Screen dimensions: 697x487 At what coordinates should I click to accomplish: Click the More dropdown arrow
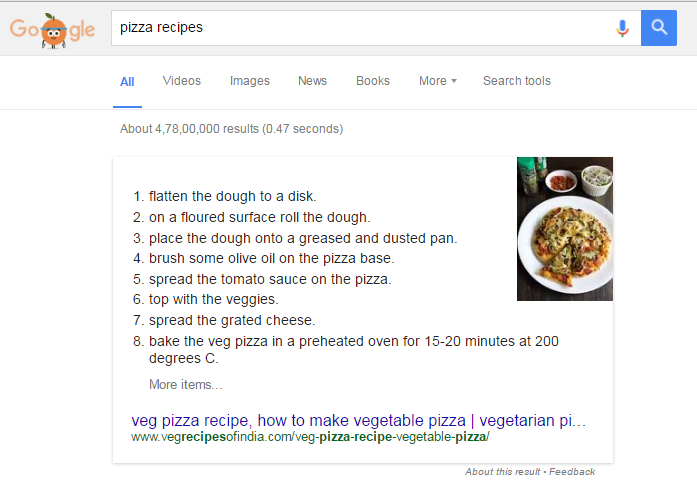454,81
